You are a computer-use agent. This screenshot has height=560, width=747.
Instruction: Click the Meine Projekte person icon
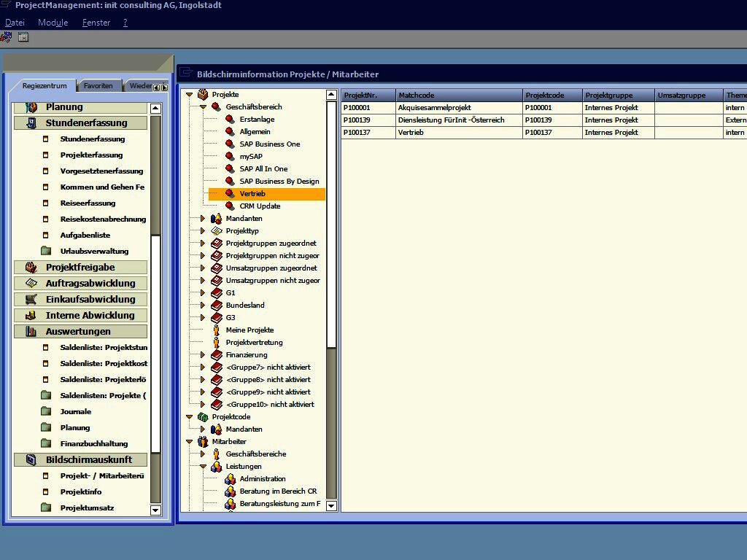[217, 330]
